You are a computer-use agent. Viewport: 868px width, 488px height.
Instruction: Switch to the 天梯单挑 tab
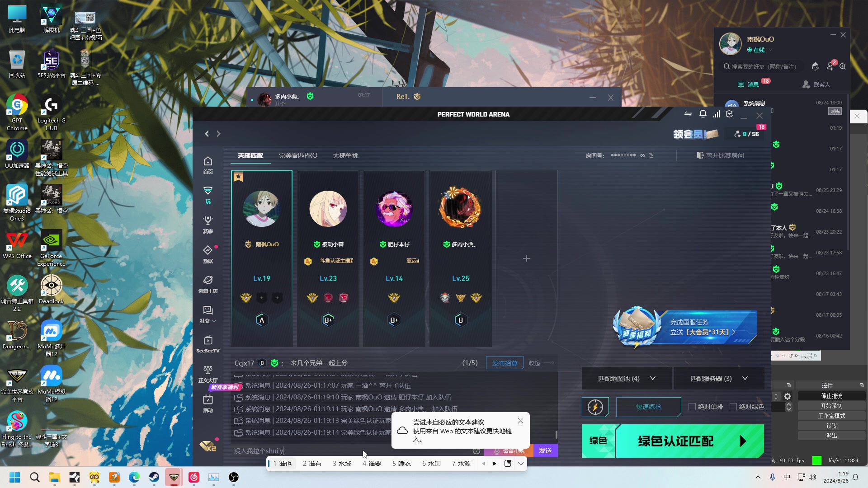[x=345, y=155]
